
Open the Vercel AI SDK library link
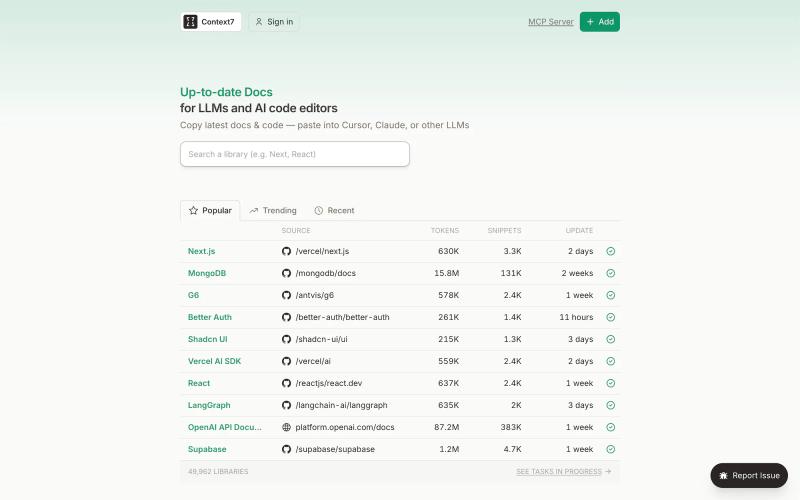tap(214, 361)
